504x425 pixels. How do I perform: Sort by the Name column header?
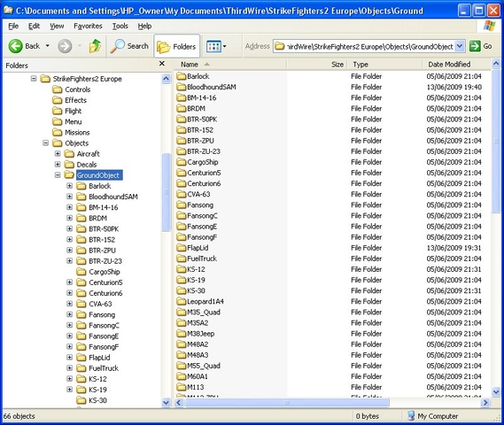pyautogui.click(x=231, y=65)
